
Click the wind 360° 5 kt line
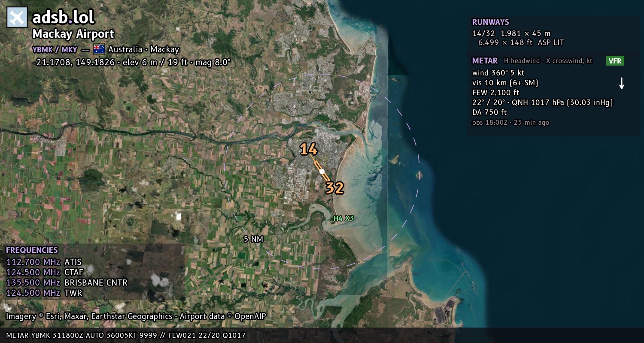pyautogui.click(x=498, y=73)
